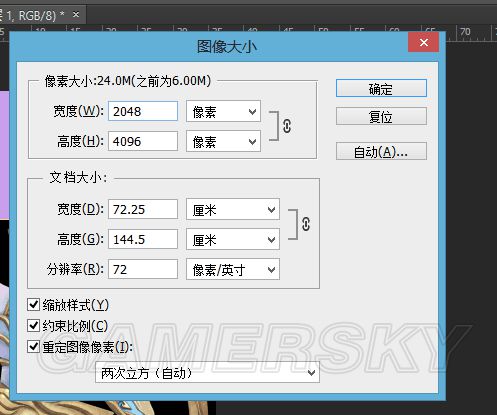Close the RGB/8 document tab
The image size is (497, 415).
pyautogui.click(x=76, y=15)
